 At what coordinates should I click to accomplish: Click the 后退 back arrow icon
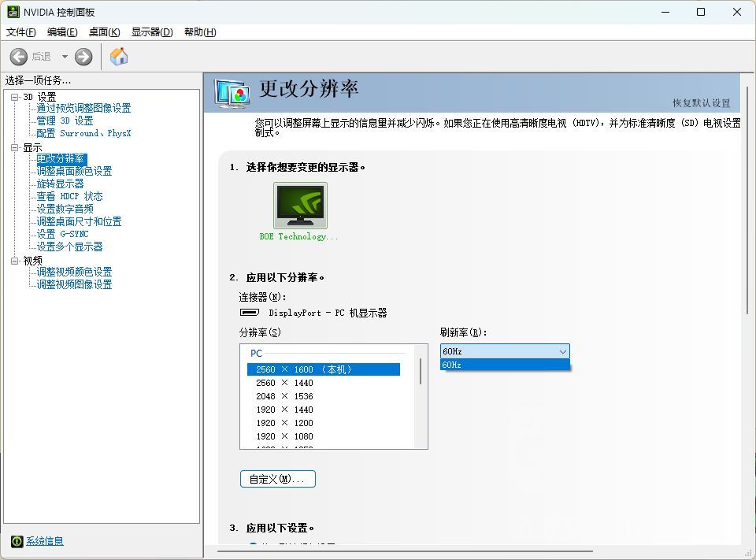(x=19, y=56)
